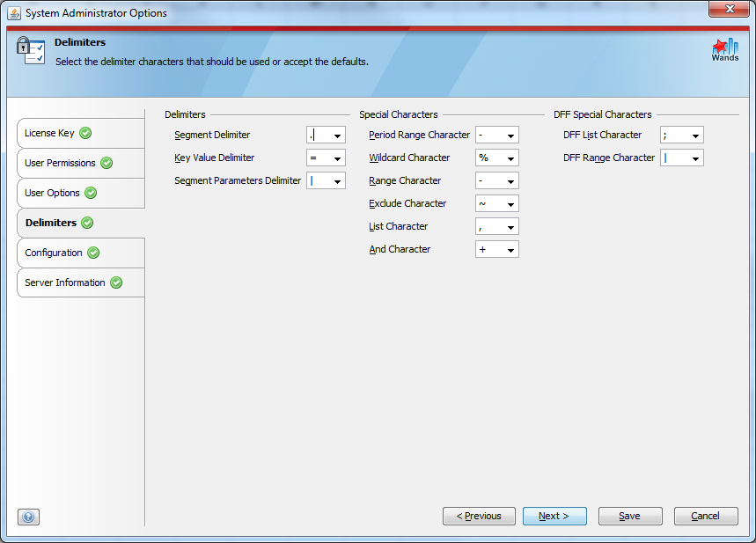Screen dimensions: 756x543
Task: Click the bold Delimiters banner title
Action: coord(80,42)
